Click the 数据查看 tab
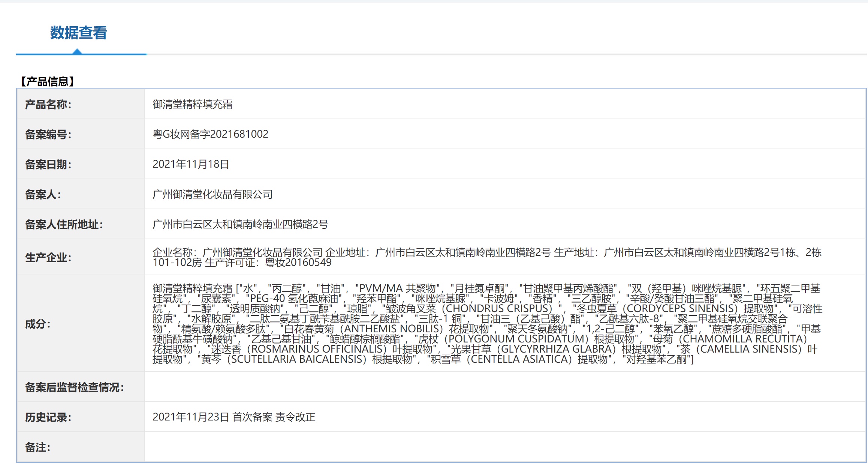This screenshot has height=464, width=868. point(78,33)
